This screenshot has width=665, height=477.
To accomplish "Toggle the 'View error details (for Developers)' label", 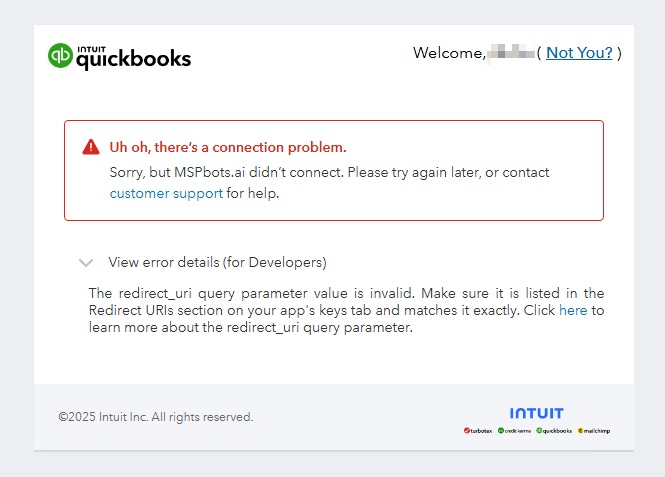I will [217, 263].
